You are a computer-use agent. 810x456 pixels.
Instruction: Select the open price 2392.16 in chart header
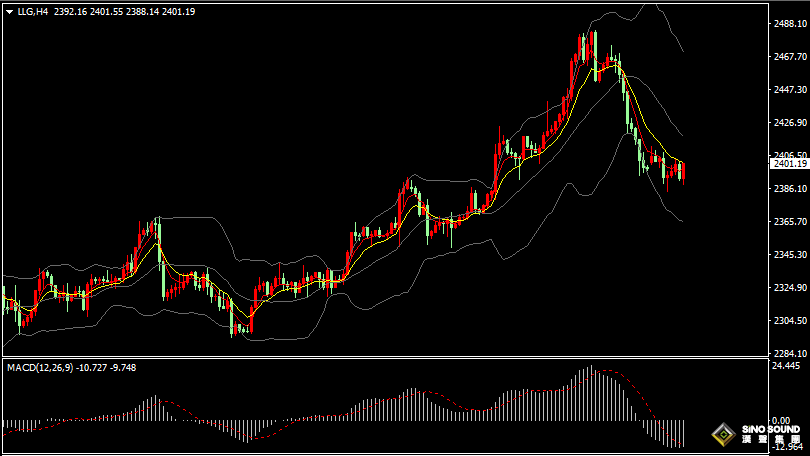point(71,12)
